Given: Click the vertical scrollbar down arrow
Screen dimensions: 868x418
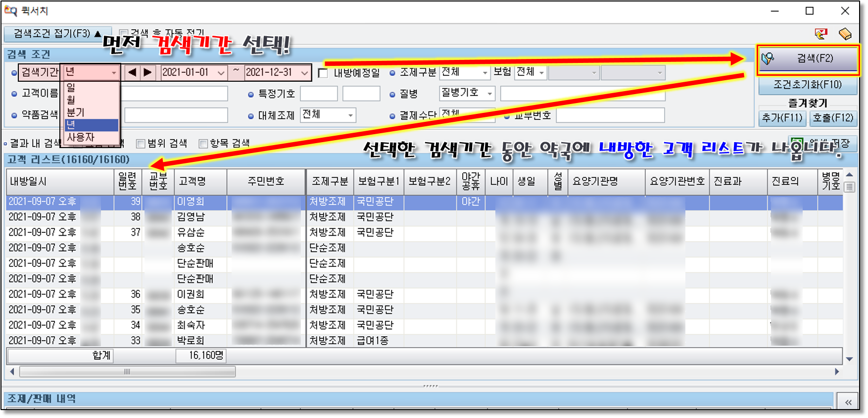Looking at the screenshot, I should [x=850, y=359].
